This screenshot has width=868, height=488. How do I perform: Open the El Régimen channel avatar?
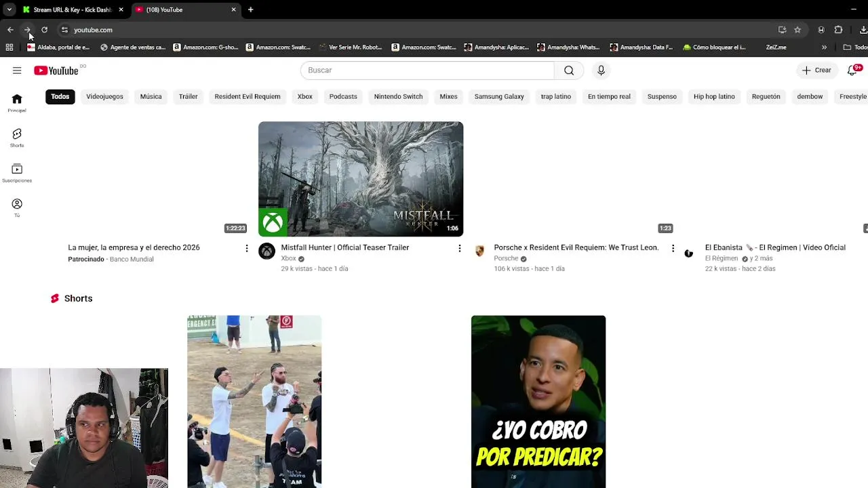[689, 253]
